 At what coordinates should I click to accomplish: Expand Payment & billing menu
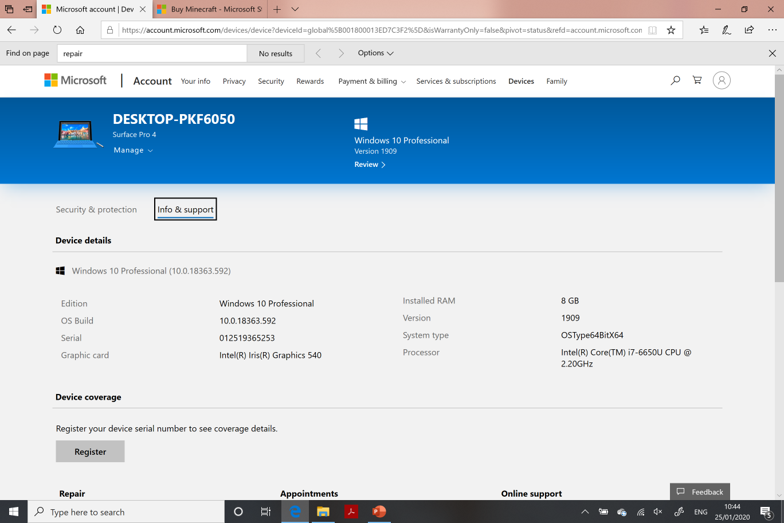coord(372,81)
